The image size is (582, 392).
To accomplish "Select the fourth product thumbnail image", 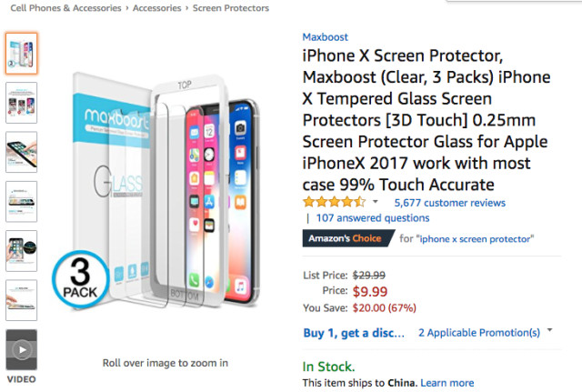I will coord(22,201).
